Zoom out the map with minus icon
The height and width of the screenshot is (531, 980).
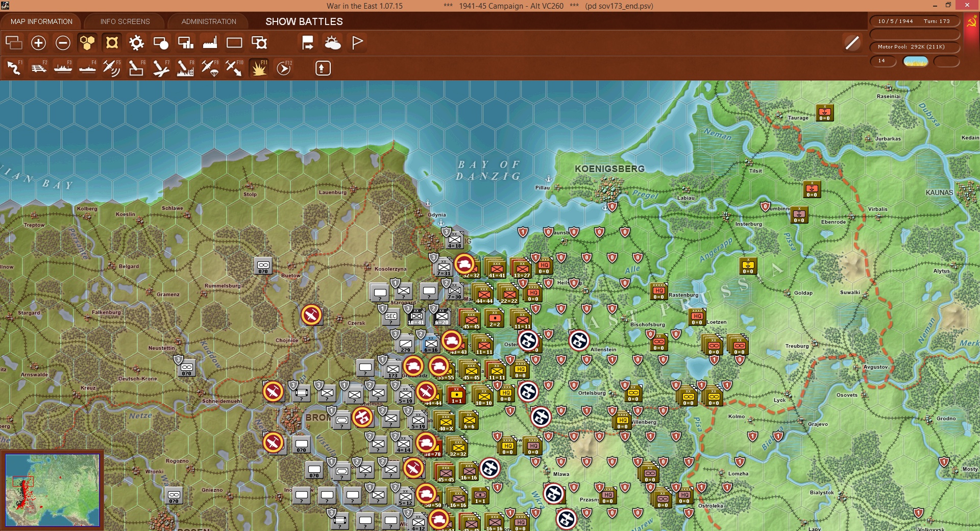(63, 43)
